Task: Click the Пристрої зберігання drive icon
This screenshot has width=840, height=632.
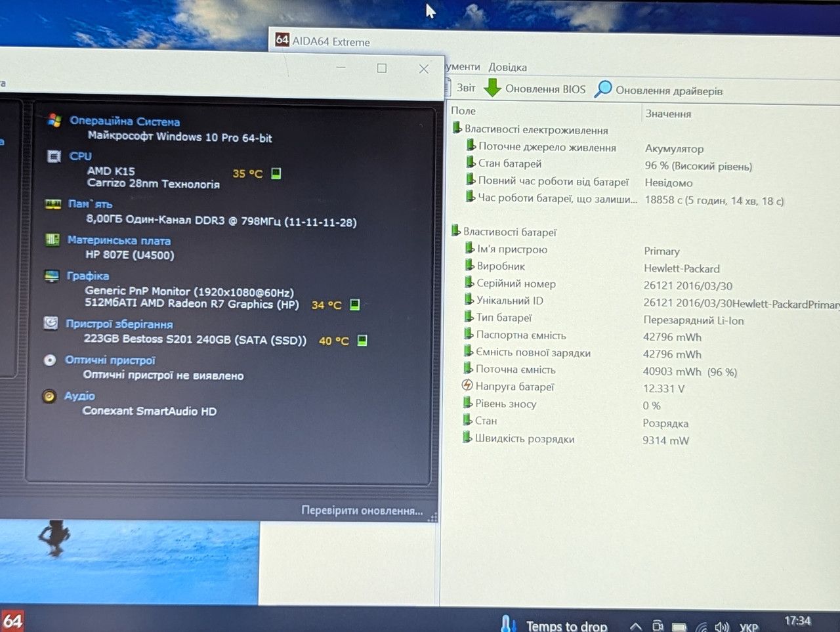Action: (51, 323)
